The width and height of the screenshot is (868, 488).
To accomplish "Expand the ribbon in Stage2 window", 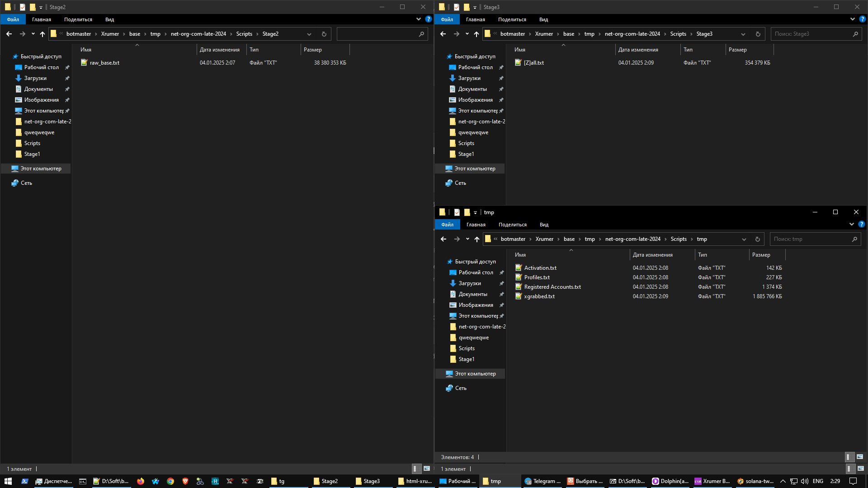I will point(418,19).
